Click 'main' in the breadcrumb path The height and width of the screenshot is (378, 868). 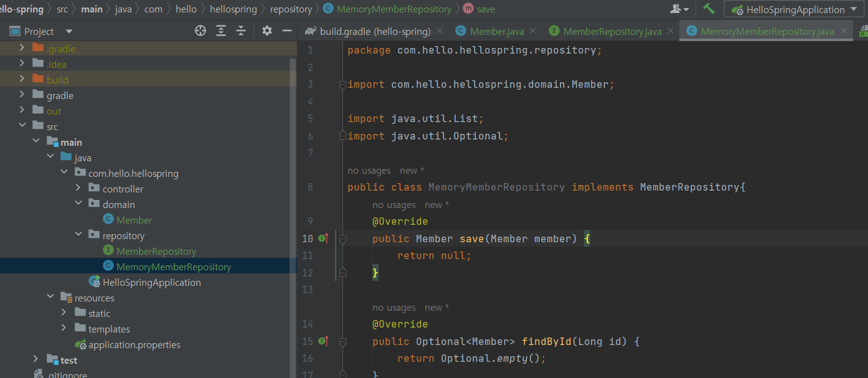pyautogui.click(x=92, y=9)
